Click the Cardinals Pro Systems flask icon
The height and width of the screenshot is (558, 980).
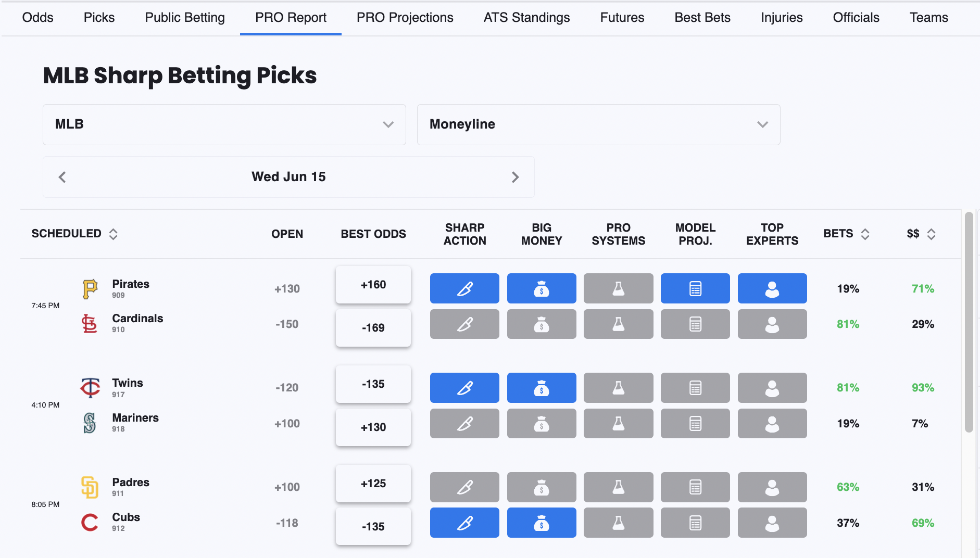coord(618,324)
